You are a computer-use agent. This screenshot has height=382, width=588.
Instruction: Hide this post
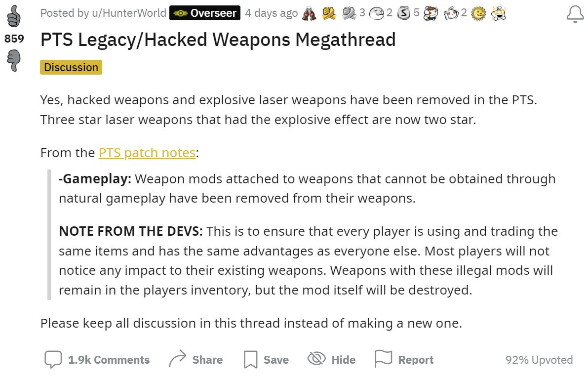point(331,359)
